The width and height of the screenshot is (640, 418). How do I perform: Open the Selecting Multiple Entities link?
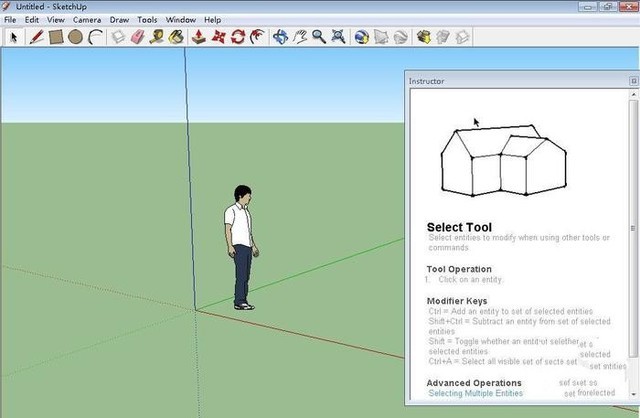[475, 394]
